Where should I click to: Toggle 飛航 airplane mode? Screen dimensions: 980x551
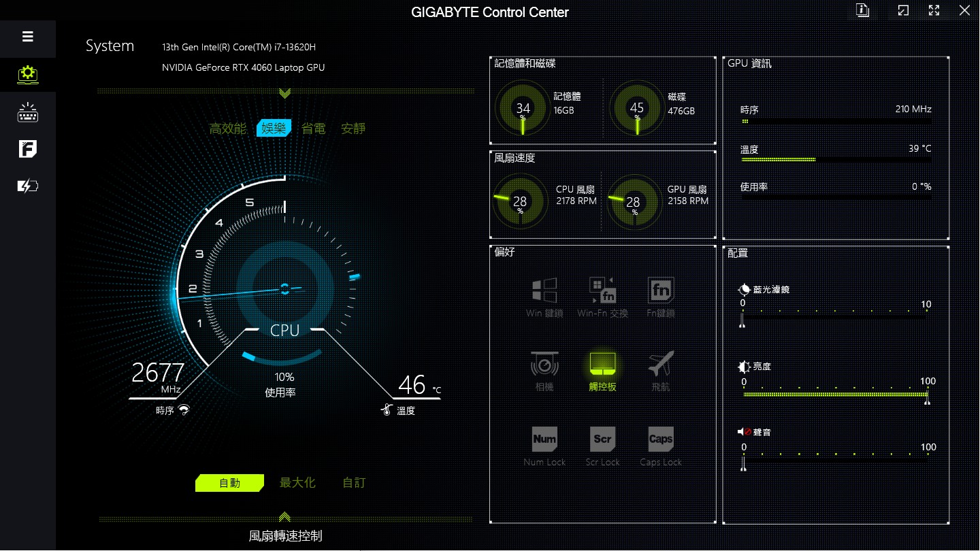point(661,371)
